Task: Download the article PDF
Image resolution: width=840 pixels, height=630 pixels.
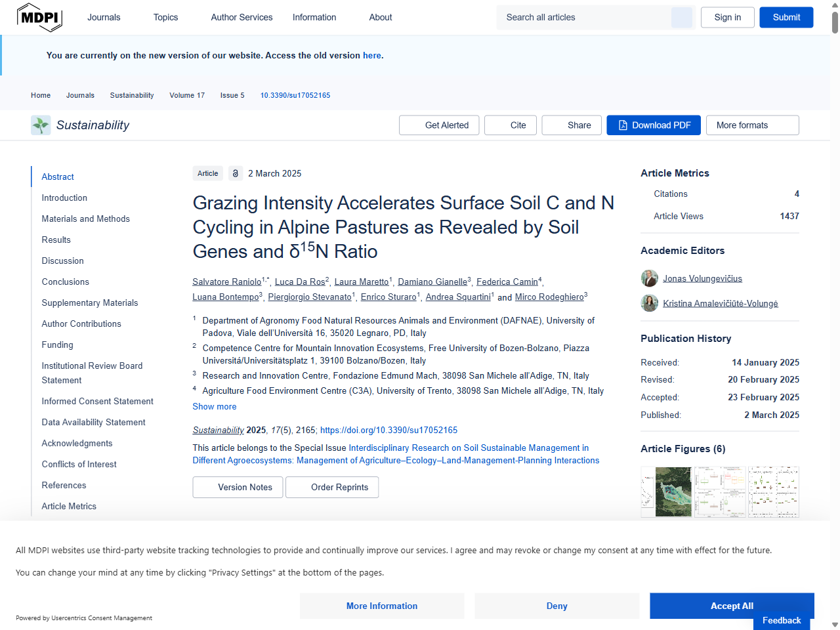Action: [x=653, y=125]
